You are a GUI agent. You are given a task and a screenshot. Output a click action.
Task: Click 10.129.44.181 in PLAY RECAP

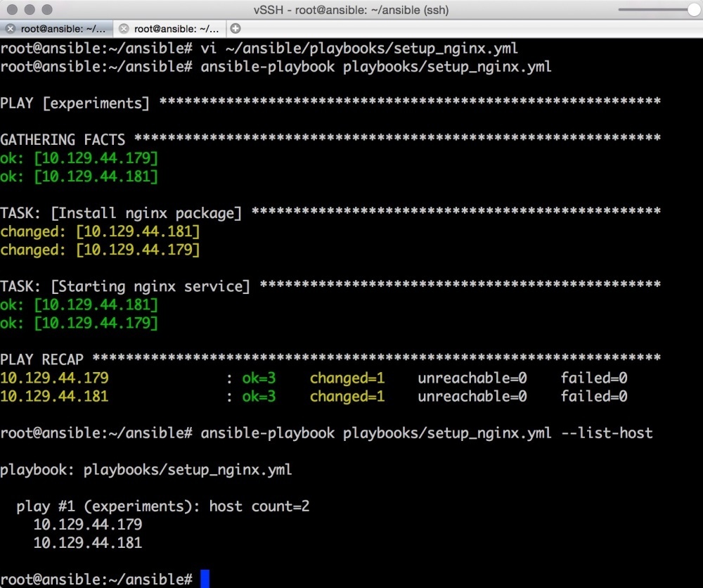pos(54,396)
